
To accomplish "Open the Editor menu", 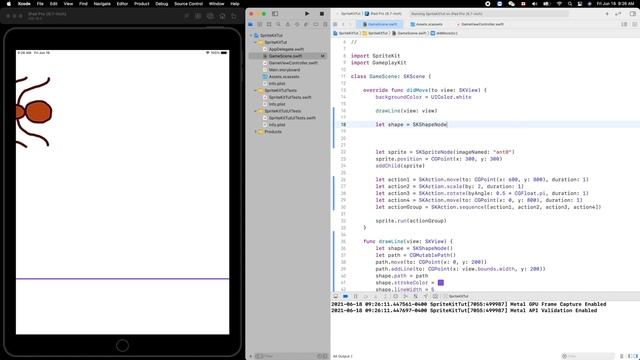I will [122, 4].
